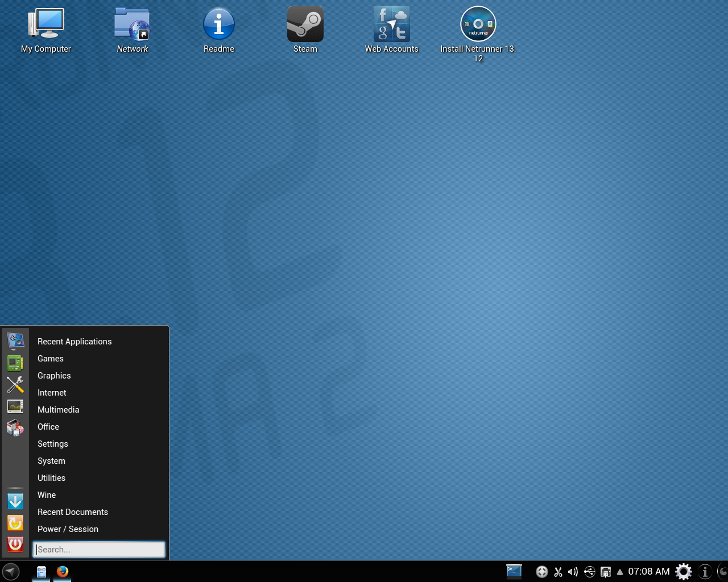Expand hidden system tray icons arrow

pyautogui.click(x=620, y=572)
